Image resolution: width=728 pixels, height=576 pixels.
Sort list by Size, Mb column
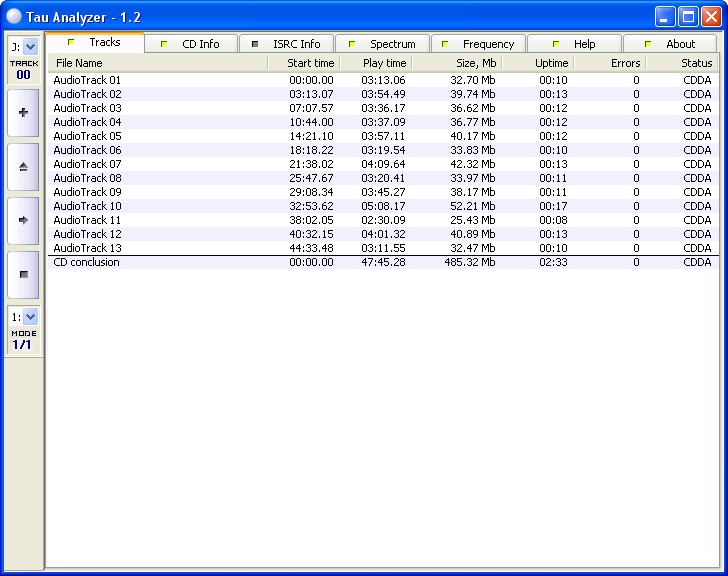pos(456,63)
